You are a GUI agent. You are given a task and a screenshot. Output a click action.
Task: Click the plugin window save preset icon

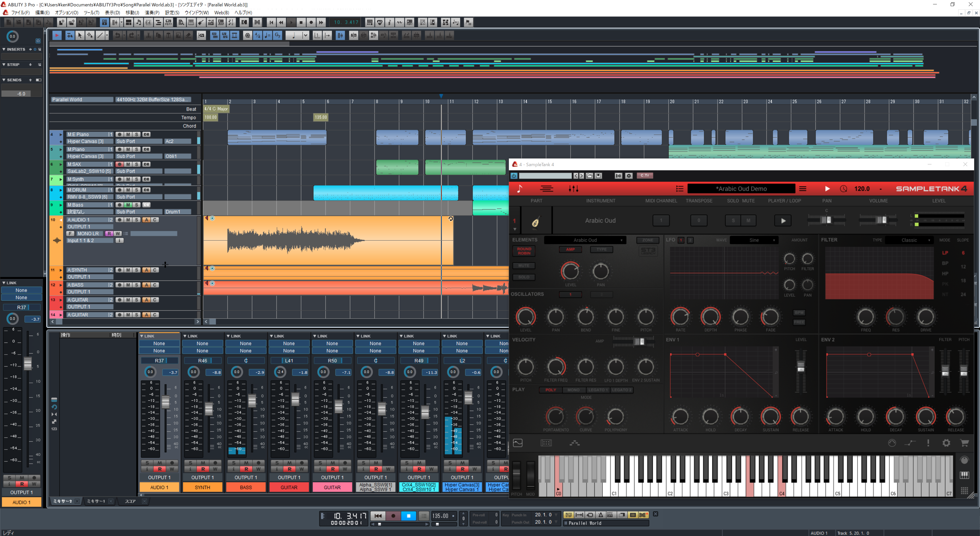coord(598,176)
